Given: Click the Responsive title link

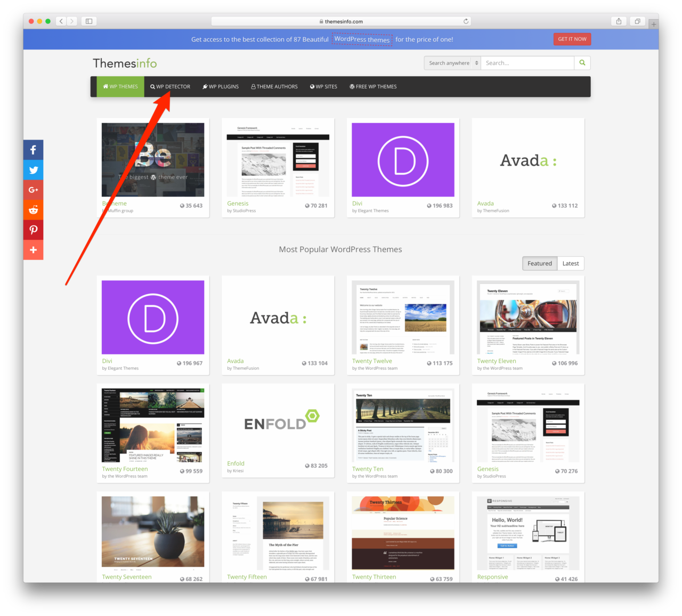Looking at the screenshot, I should point(492,577).
